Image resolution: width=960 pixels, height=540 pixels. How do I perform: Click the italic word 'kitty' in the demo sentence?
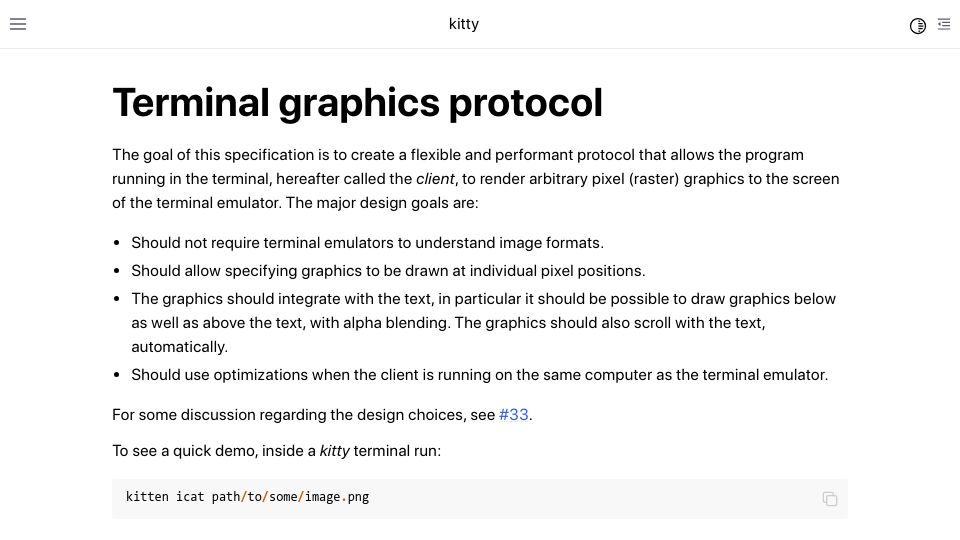click(334, 451)
